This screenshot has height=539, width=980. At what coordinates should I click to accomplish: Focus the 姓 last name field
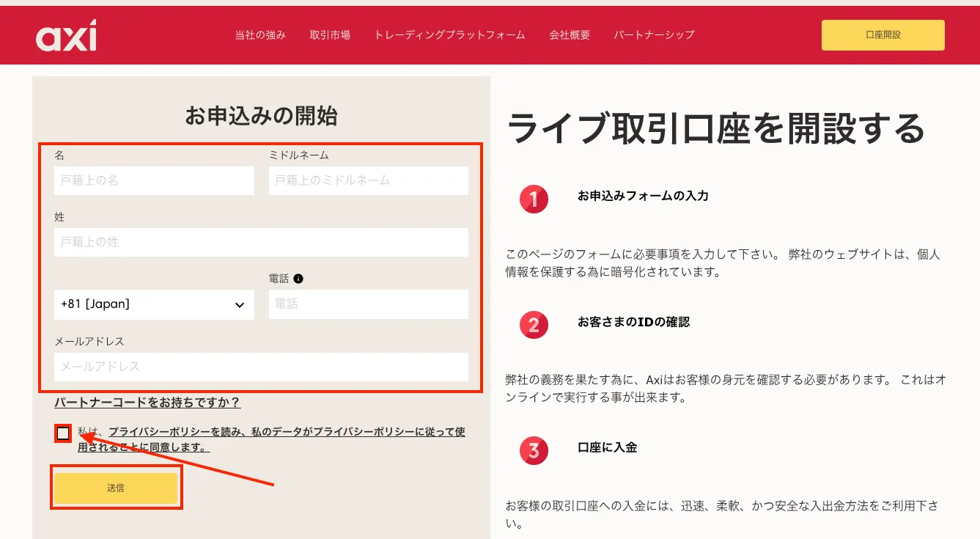(x=261, y=242)
